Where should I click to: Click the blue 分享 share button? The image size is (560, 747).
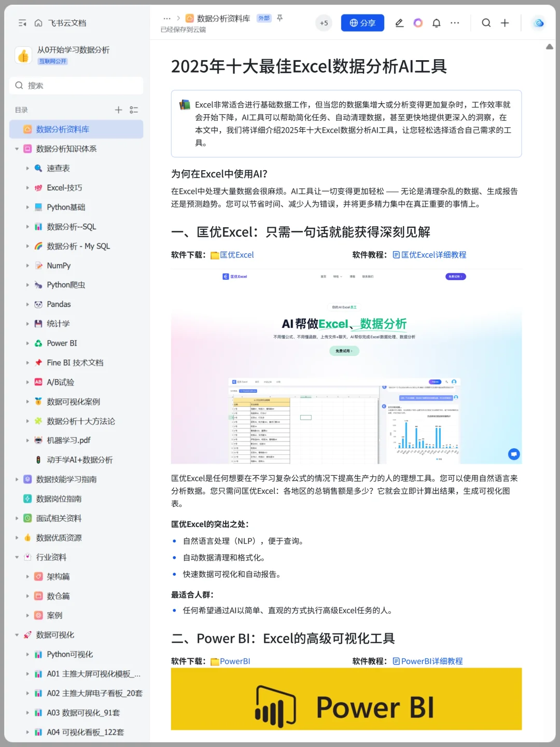tap(362, 23)
